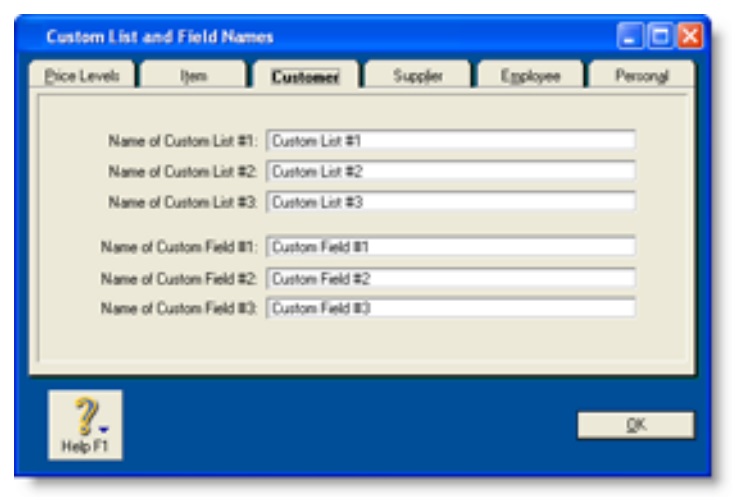
Task: Switch to the Employee tab
Action: point(530,77)
